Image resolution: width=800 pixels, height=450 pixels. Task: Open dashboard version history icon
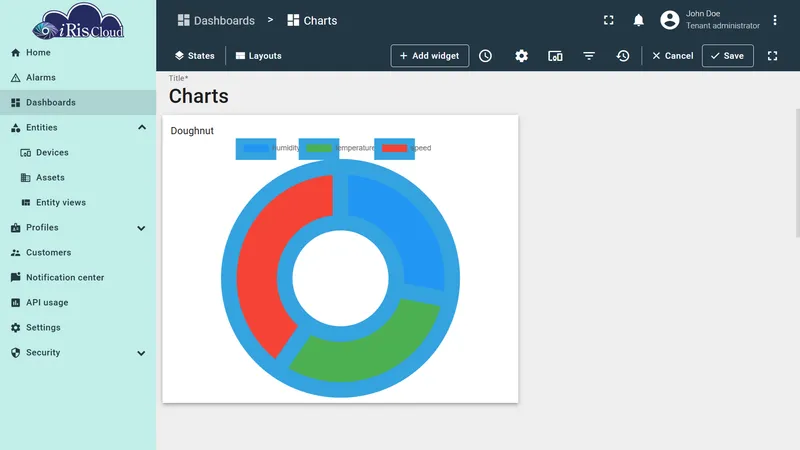click(x=622, y=56)
